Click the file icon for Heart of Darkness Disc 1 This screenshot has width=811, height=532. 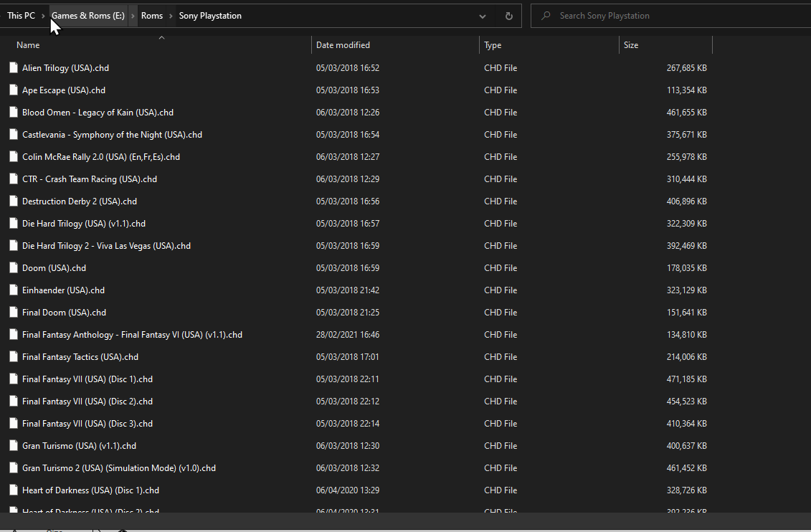(x=14, y=490)
